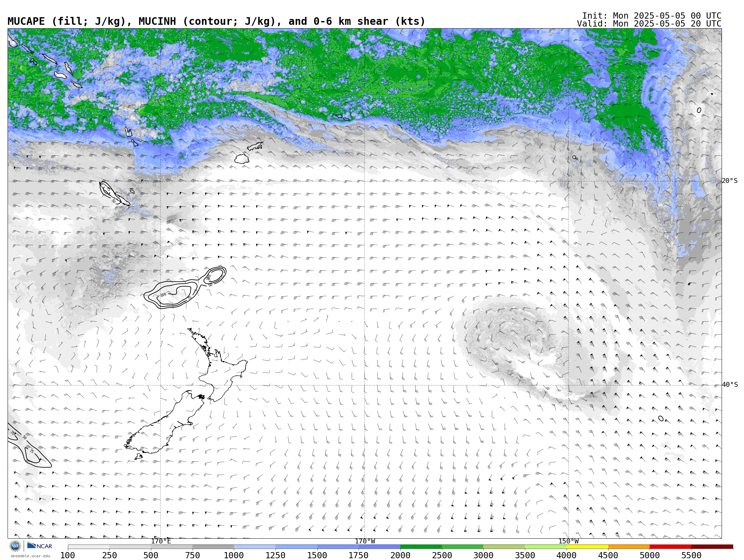Viewport: 744px width, 560px height.
Task: Pick the lime 3500-4000 colorbar swatch
Action: click(x=546, y=547)
